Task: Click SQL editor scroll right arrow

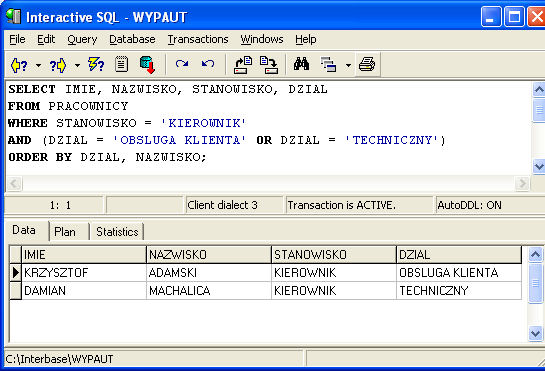Action: click(522, 183)
